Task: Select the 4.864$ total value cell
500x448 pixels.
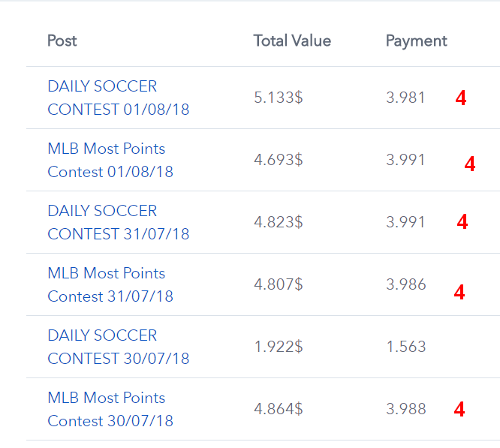Action: pos(279,409)
